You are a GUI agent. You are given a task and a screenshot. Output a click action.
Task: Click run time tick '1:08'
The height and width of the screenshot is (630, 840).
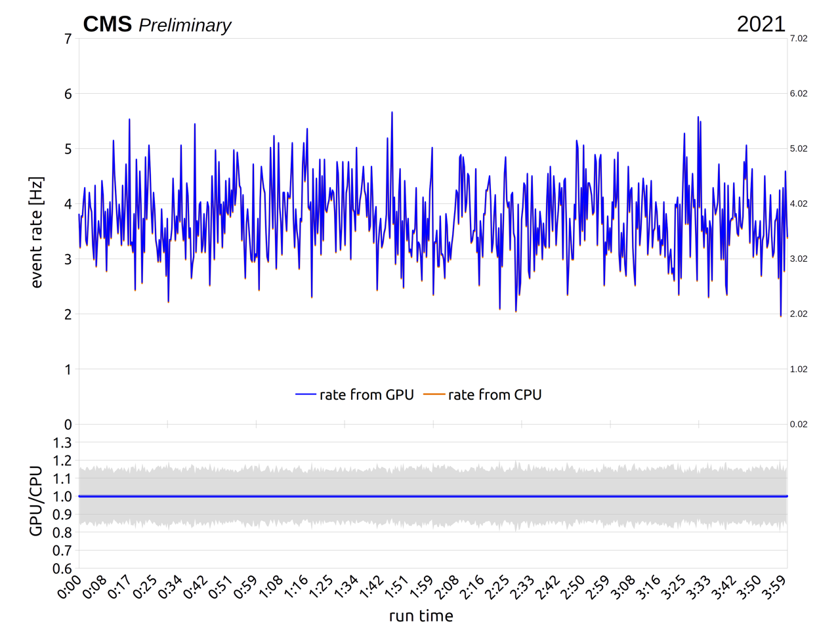(272, 587)
